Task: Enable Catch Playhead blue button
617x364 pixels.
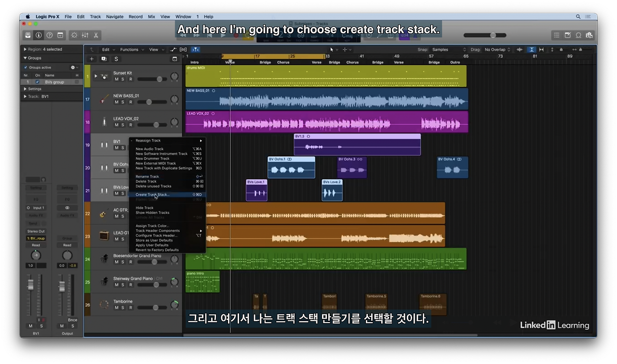Action: click(195, 50)
